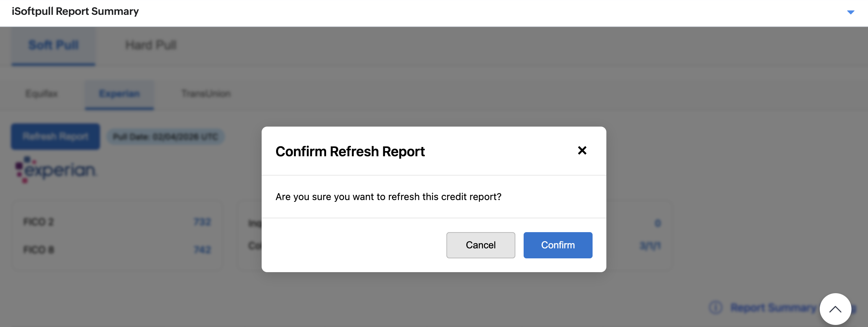Switch to the Hard Pull tab
Image resolution: width=868 pixels, height=327 pixels.
click(x=151, y=45)
